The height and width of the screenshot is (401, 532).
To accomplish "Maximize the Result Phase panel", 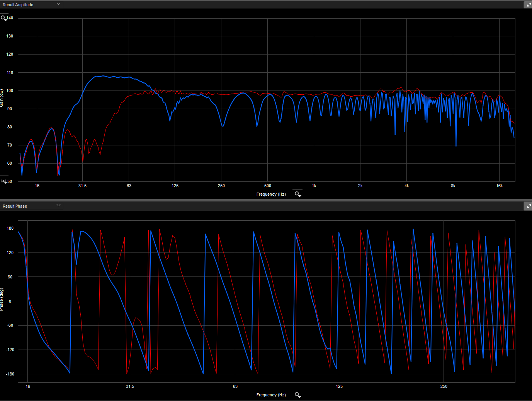I will pyautogui.click(x=528, y=206).
